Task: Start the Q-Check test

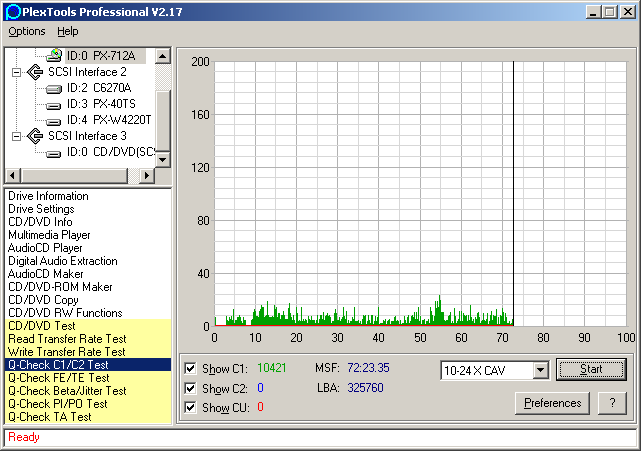Action: coord(591,370)
